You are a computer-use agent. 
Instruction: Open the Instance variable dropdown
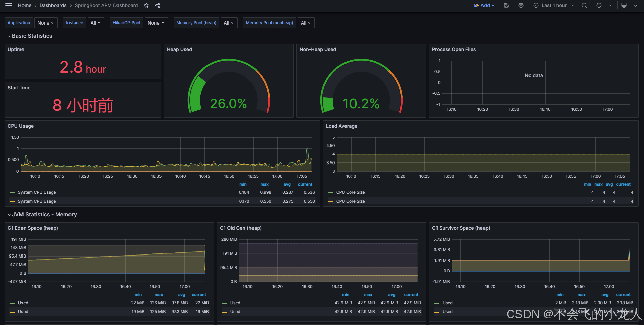(x=96, y=23)
